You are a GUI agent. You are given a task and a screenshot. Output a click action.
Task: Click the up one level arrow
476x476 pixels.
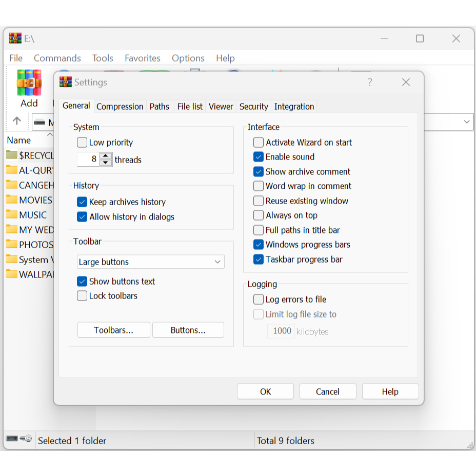tap(17, 121)
